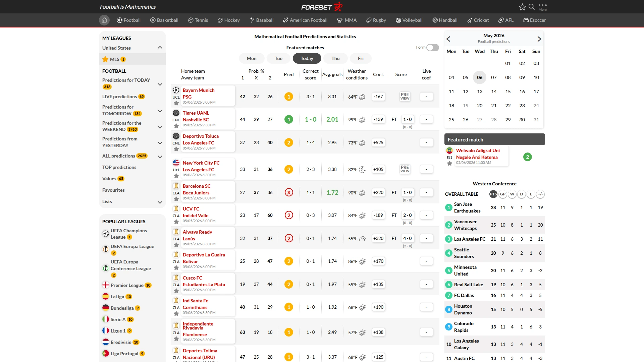Click US flag icon in New York City row
This screenshot has height=362, width=644.
pyautogui.click(x=176, y=163)
